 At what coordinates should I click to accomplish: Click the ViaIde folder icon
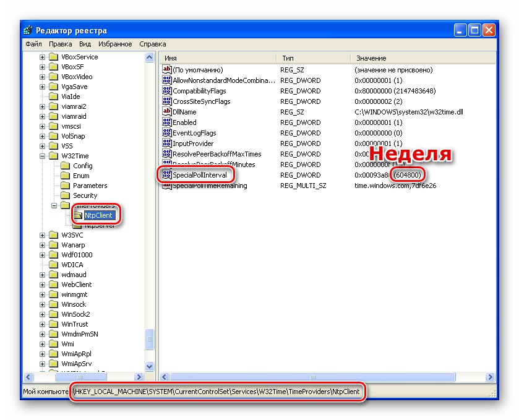[53, 96]
